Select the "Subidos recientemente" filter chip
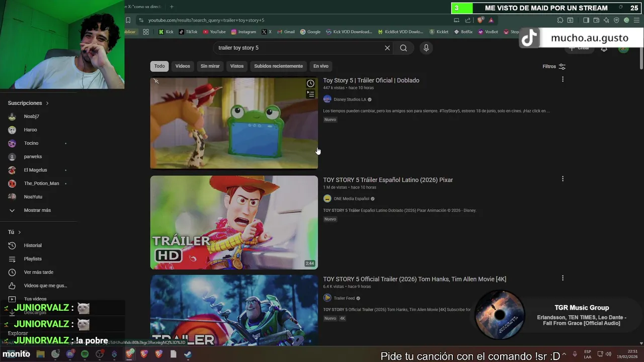 coord(278,66)
